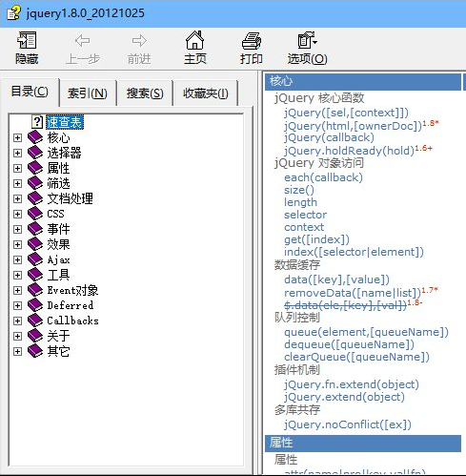
Task: Expand the CSS tree node
Action: tap(17, 214)
